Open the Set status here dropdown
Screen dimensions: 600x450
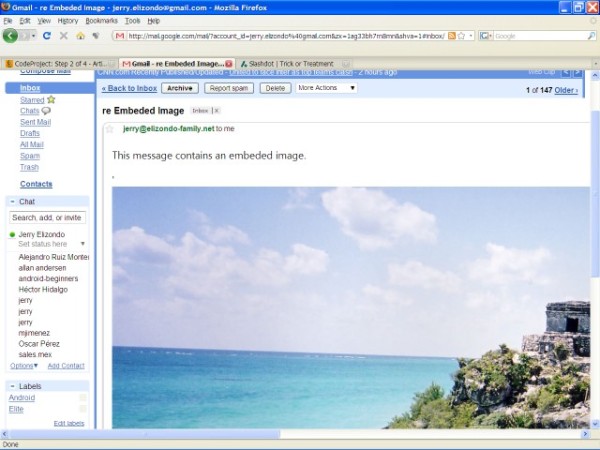coord(82,244)
